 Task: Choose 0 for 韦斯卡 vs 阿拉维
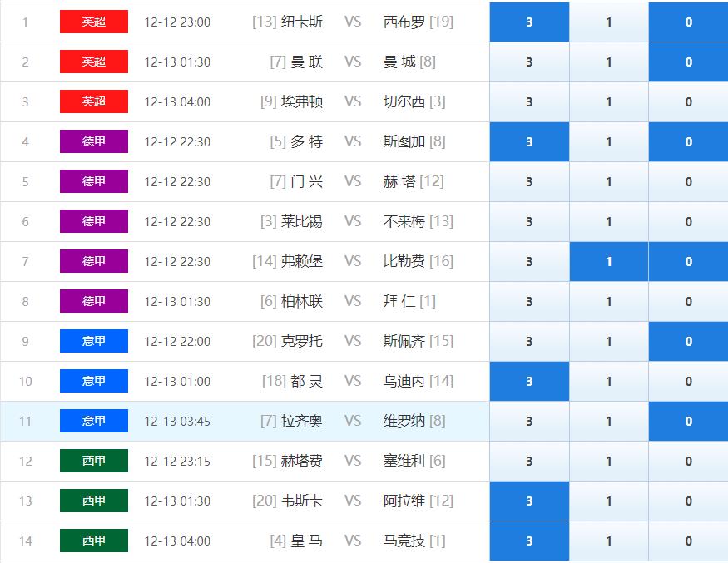point(689,501)
